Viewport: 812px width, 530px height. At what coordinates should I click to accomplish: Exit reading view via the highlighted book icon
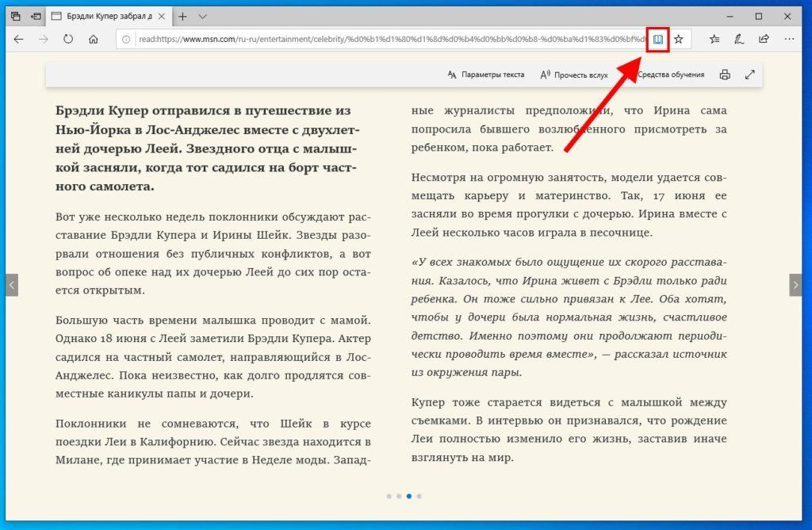657,39
